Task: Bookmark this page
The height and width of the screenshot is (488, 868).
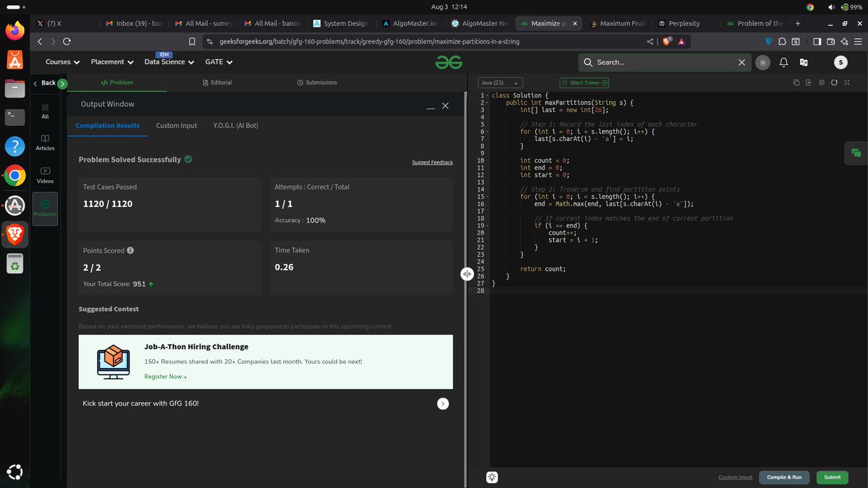Action: coord(192,42)
